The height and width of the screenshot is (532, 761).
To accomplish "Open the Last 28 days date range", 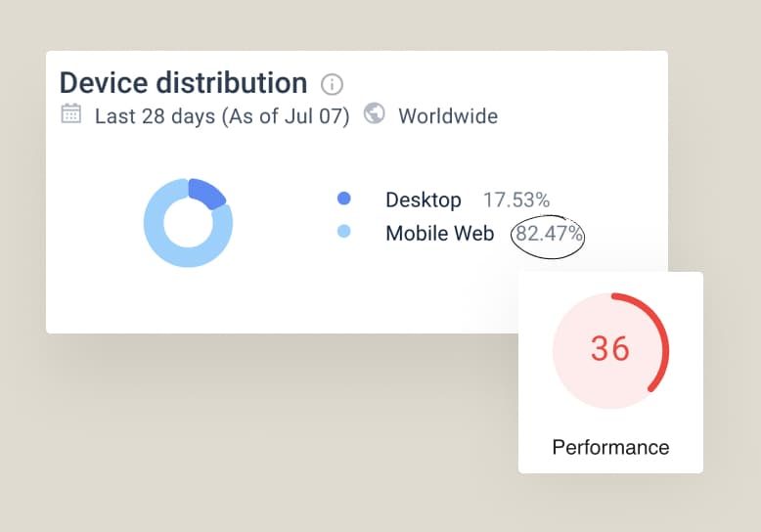I will click(155, 116).
